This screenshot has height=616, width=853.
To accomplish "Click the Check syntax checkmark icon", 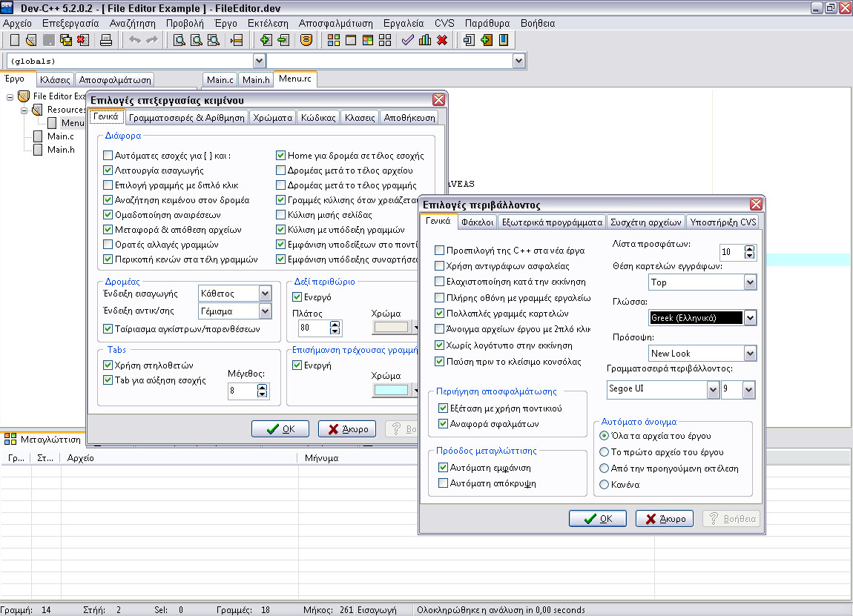I will (x=408, y=40).
